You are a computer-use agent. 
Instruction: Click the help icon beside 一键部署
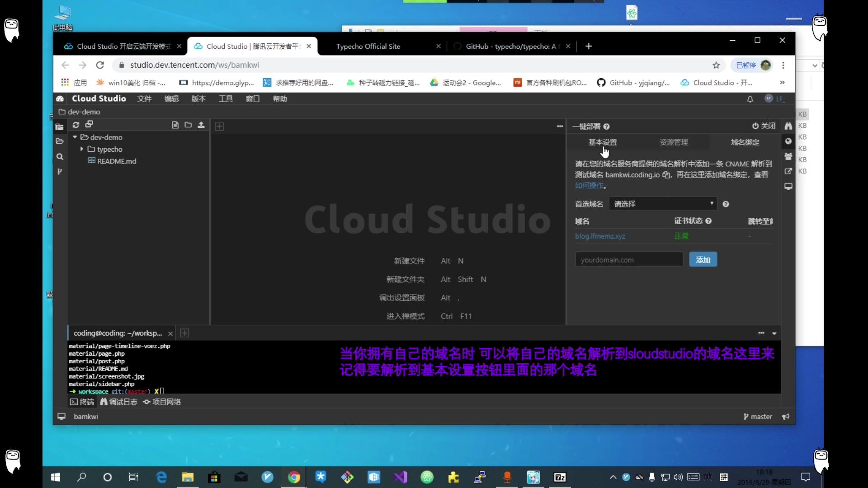point(606,127)
